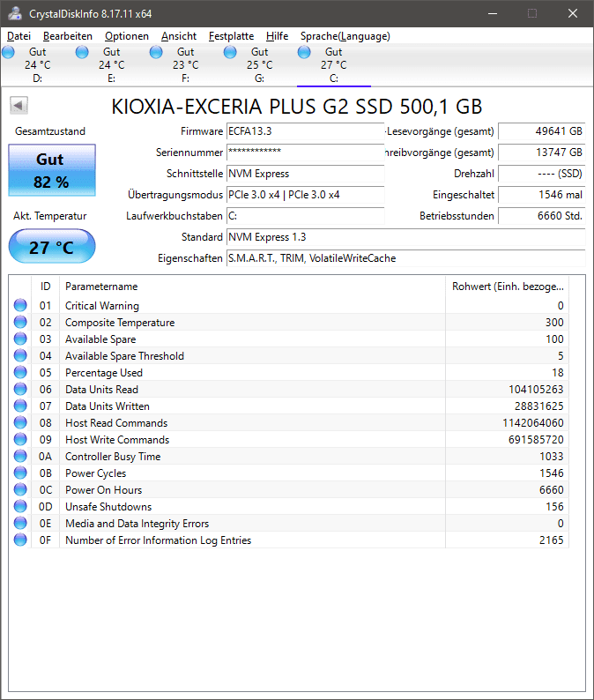This screenshot has width=594, height=700.
Task: Click status orb for Available Spare row
Action: (x=20, y=339)
